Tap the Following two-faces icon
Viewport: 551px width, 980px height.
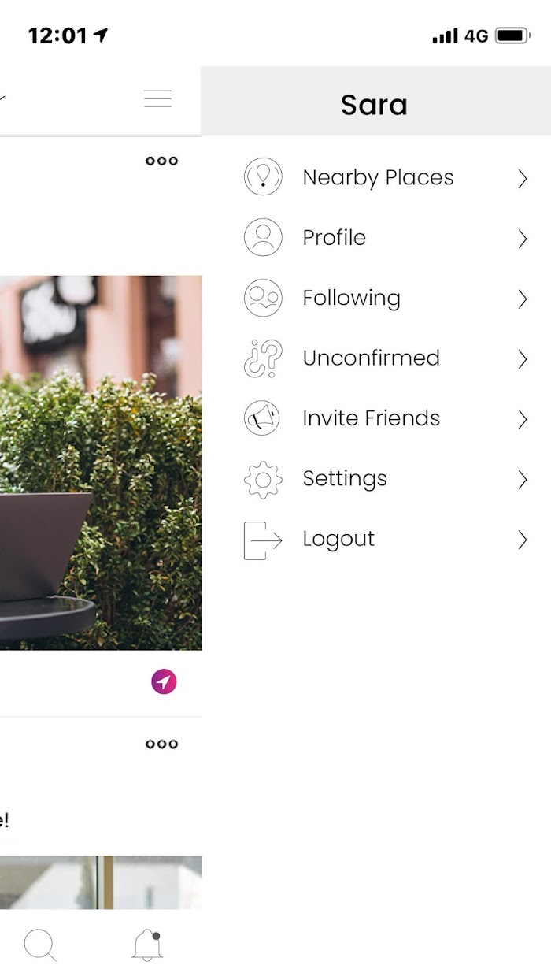[263, 298]
